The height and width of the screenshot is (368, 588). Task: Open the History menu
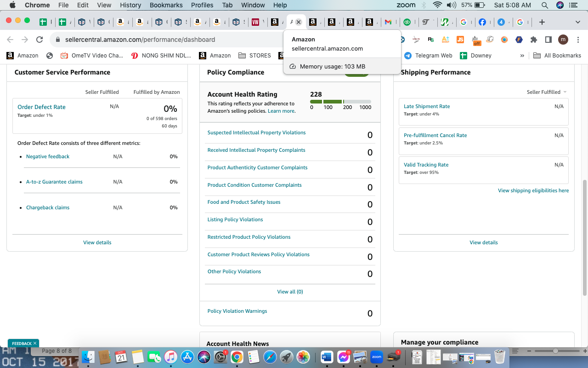pos(130,5)
